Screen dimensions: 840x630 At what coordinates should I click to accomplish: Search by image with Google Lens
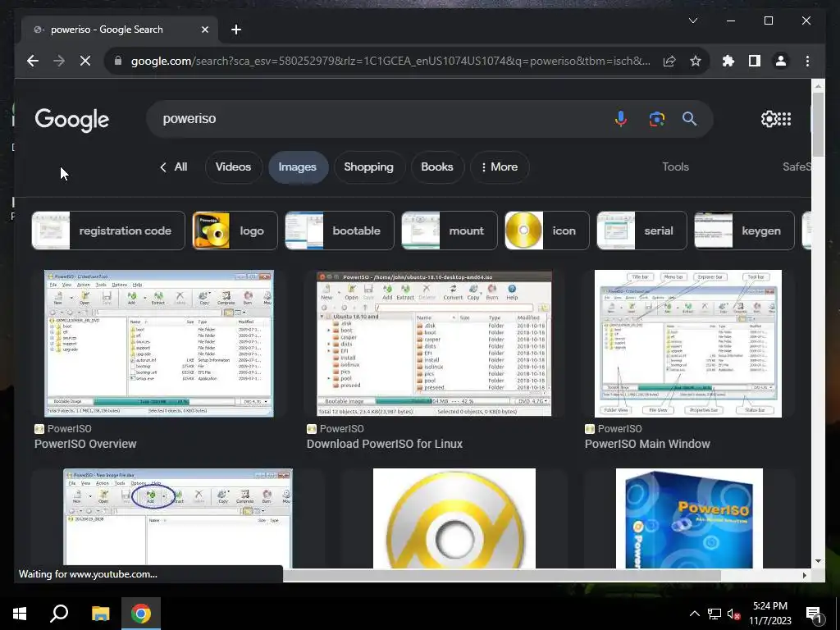[657, 119]
